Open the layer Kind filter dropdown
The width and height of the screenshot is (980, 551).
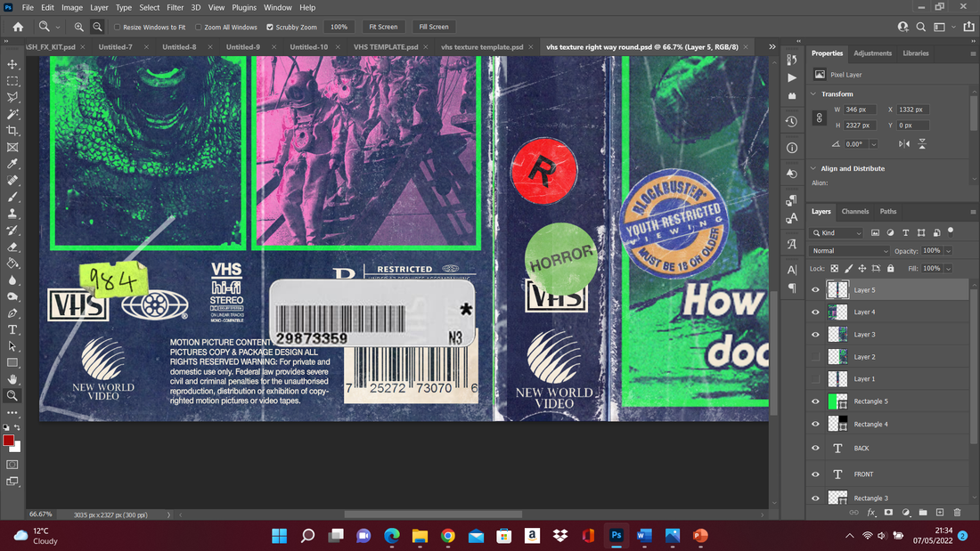[837, 233]
